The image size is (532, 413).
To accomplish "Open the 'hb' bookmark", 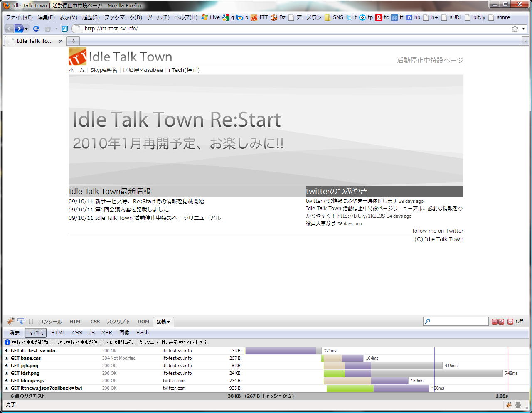I will pos(414,17).
